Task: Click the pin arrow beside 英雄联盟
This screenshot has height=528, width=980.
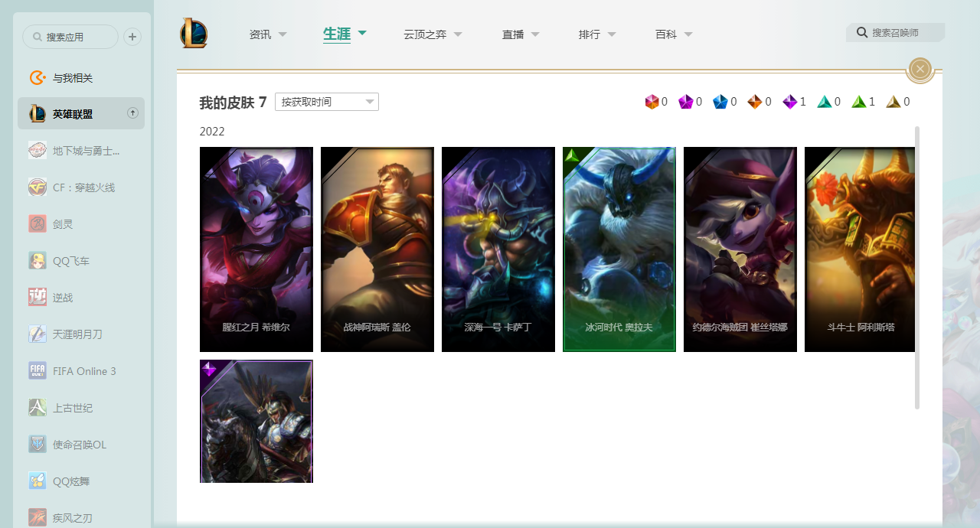Action: 132,113
